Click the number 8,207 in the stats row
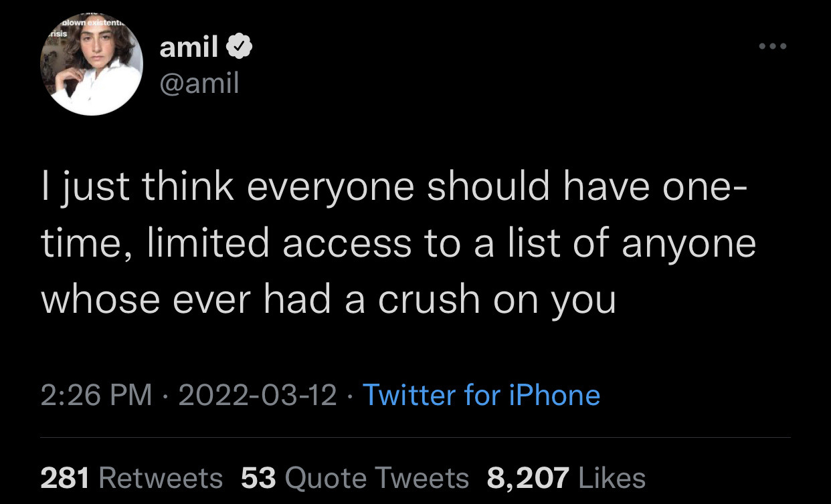This screenshot has height=504, width=831. (529, 478)
